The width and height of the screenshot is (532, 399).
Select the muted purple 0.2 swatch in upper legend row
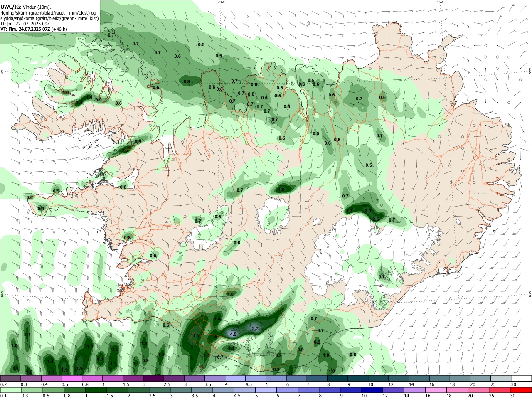click(x=11, y=379)
